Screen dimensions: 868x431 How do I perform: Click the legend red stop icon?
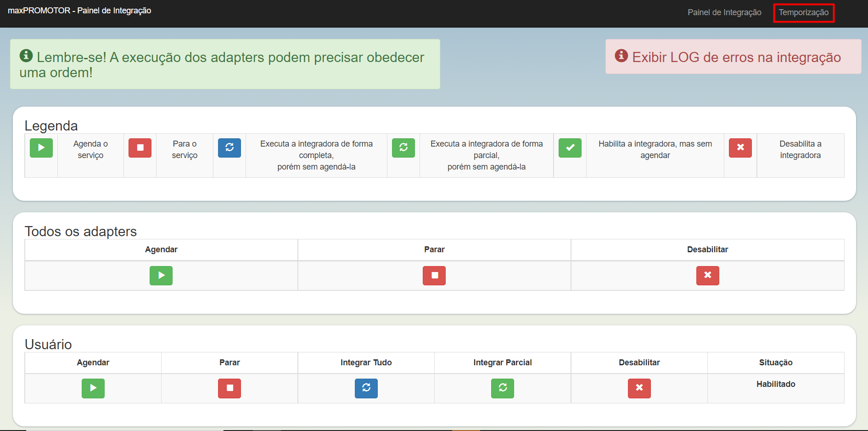[x=140, y=148]
